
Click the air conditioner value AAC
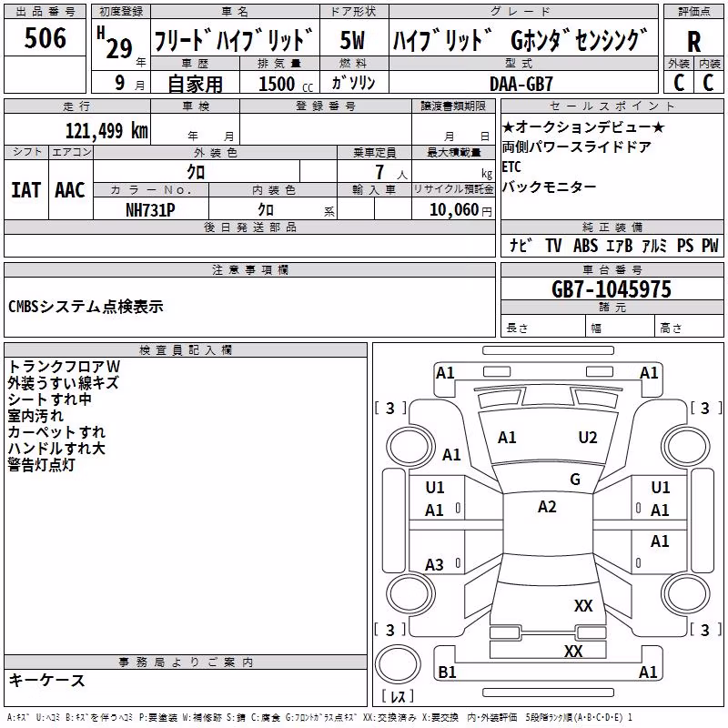point(70,190)
